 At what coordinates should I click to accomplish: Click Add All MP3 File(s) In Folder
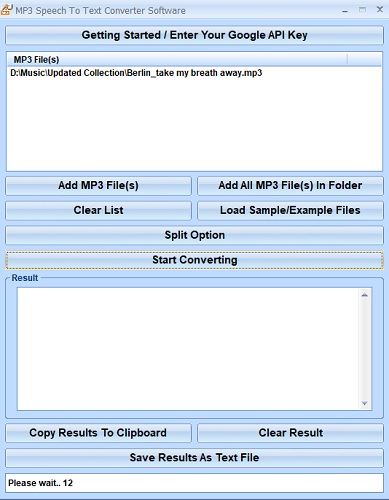pyautogui.click(x=290, y=186)
